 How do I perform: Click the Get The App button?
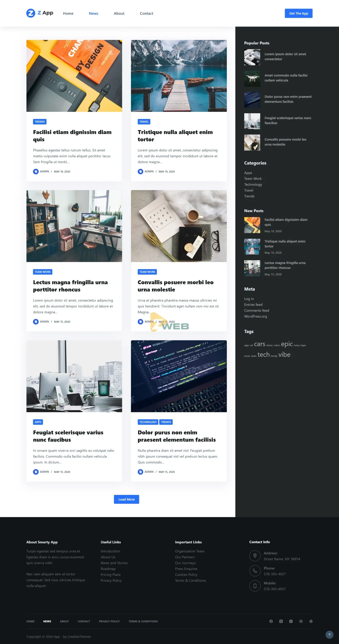coord(299,13)
